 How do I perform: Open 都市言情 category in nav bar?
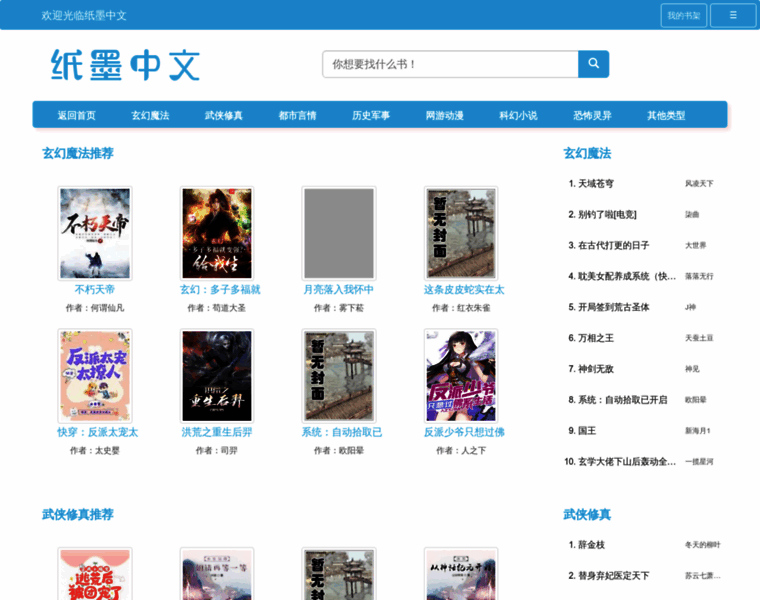[x=297, y=115]
